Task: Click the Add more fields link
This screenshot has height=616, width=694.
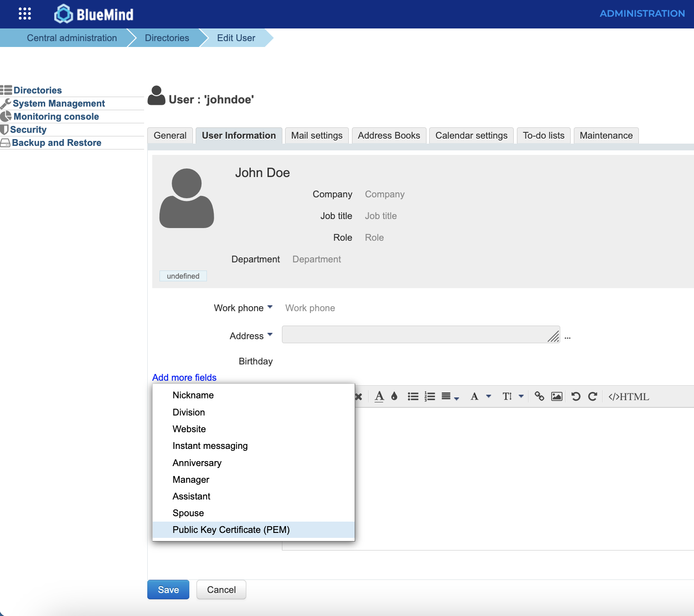Action: pyautogui.click(x=184, y=378)
